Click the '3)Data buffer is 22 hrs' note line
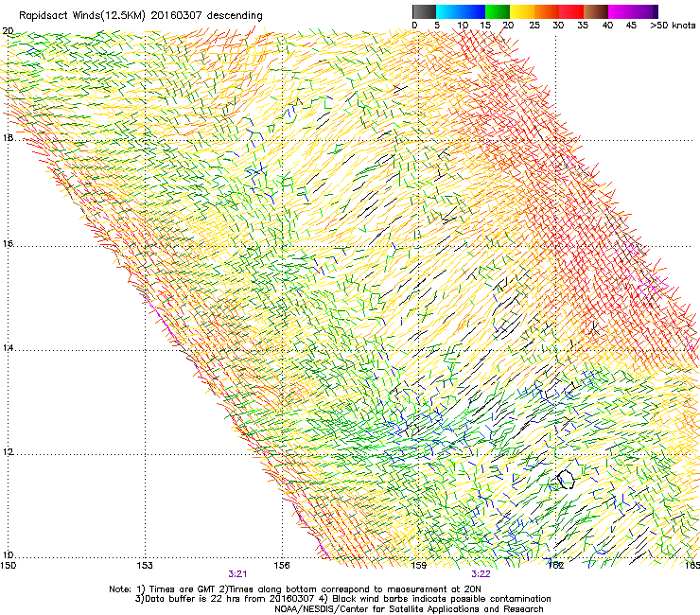 342,599
